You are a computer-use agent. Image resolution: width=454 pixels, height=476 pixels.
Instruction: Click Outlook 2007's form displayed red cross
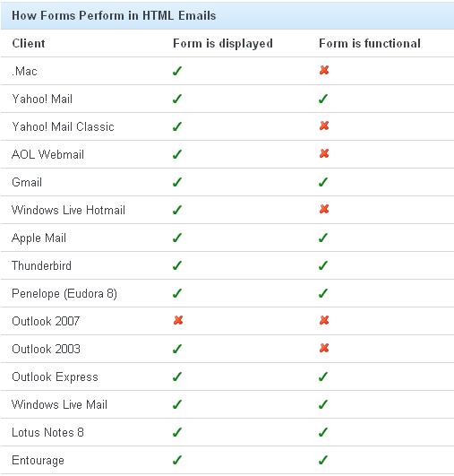pyautogui.click(x=178, y=320)
